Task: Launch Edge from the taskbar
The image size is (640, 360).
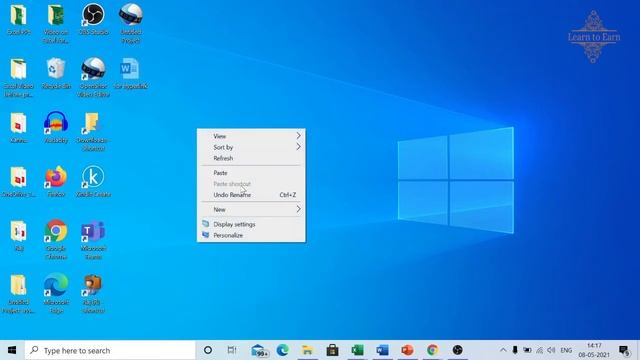Action: (282, 350)
